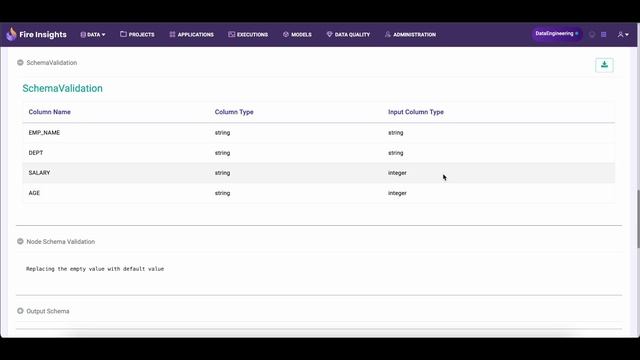This screenshot has width=640, height=360.
Task: Click the Fire Insights brand name
Action: coord(43,35)
